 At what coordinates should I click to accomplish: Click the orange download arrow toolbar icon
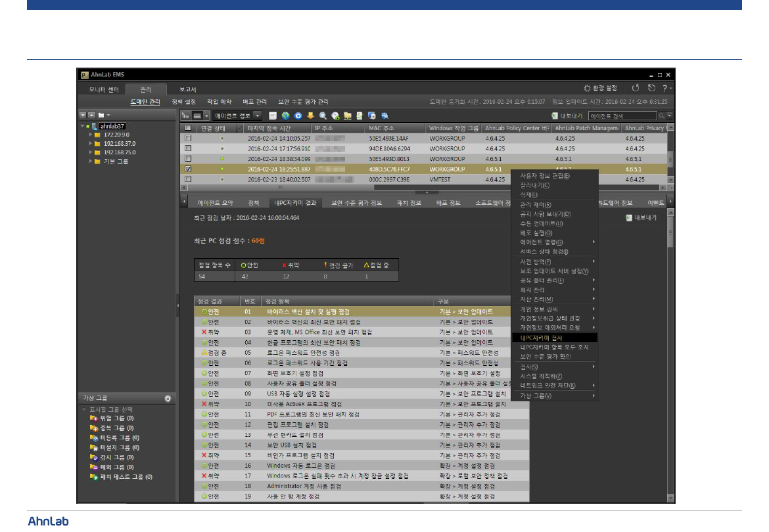click(x=310, y=116)
